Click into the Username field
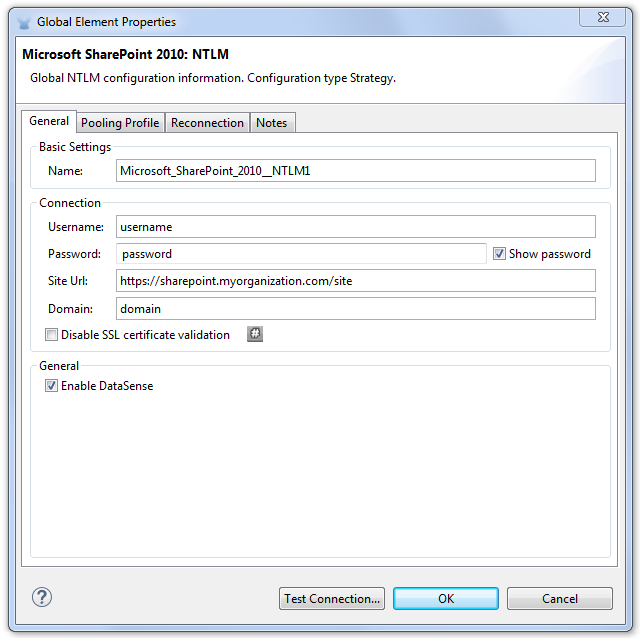This screenshot has height=638, width=640. pyautogui.click(x=356, y=227)
